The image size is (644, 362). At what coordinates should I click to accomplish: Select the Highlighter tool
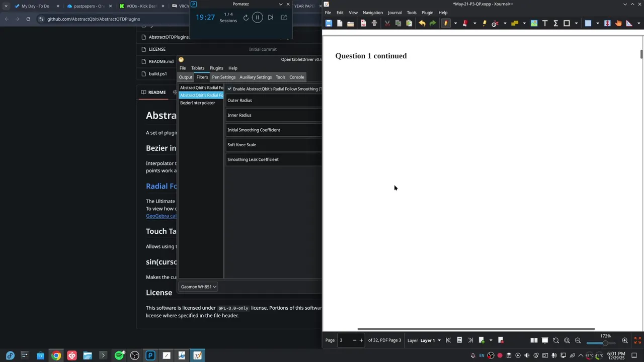(485, 23)
